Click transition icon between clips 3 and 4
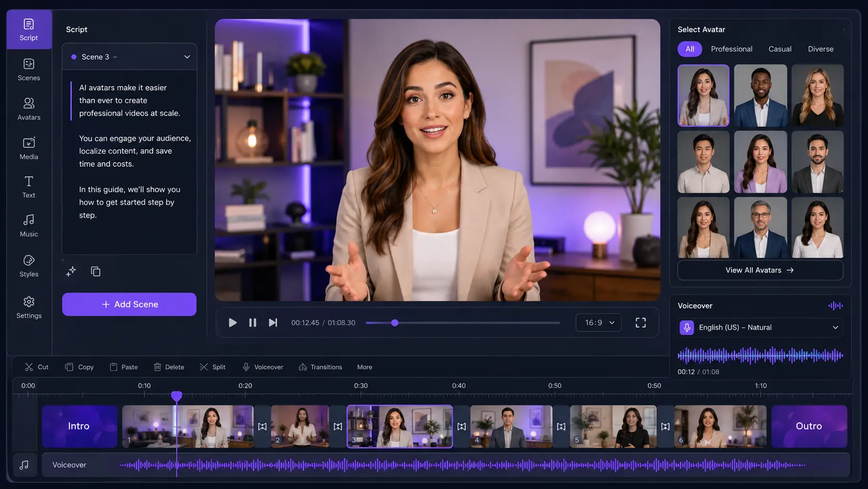Viewport: 868px width, 489px height. (462, 427)
